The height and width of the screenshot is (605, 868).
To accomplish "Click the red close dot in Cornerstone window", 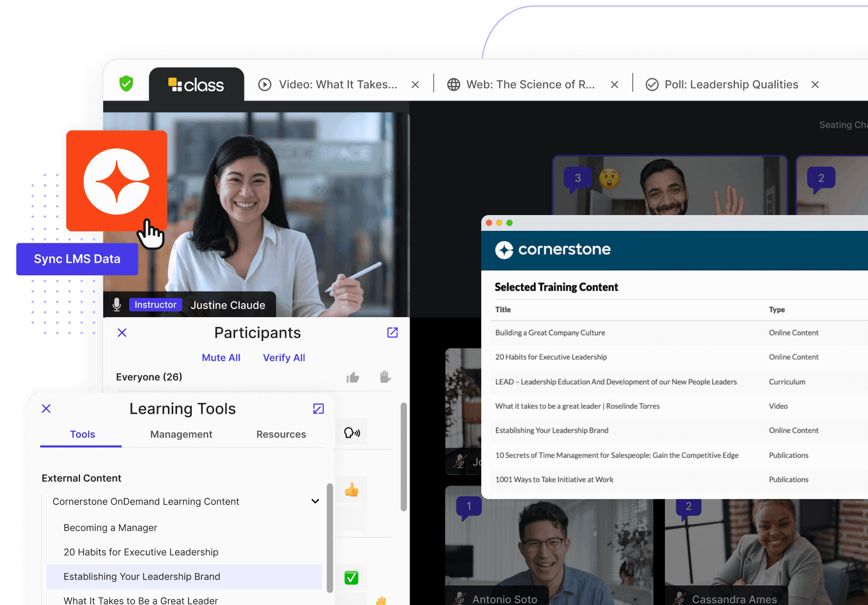I will click(x=489, y=223).
